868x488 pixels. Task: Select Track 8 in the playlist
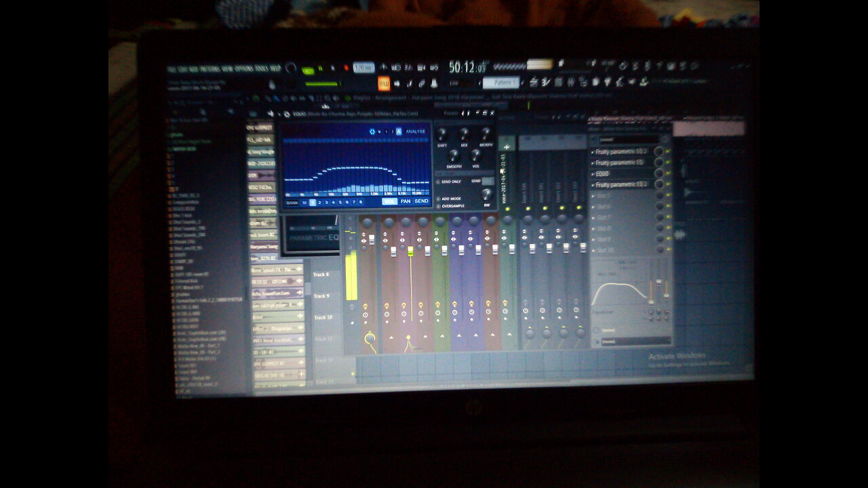click(x=321, y=274)
